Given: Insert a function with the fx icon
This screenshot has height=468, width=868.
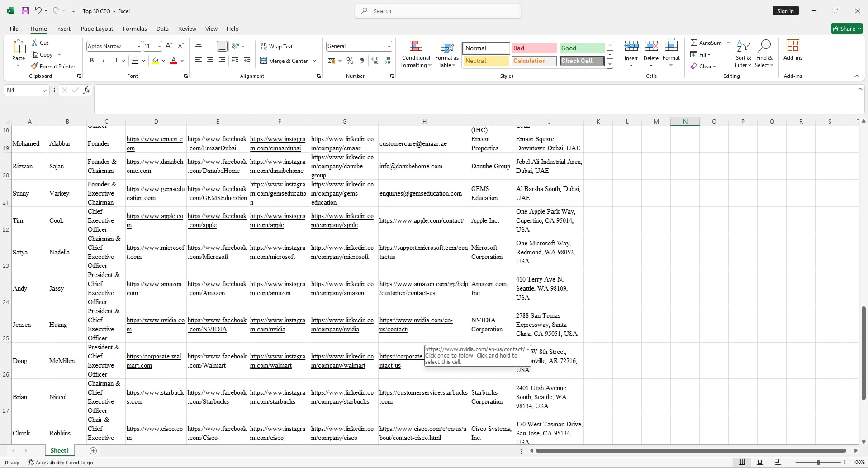Looking at the screenshot, I should (86, 90).
